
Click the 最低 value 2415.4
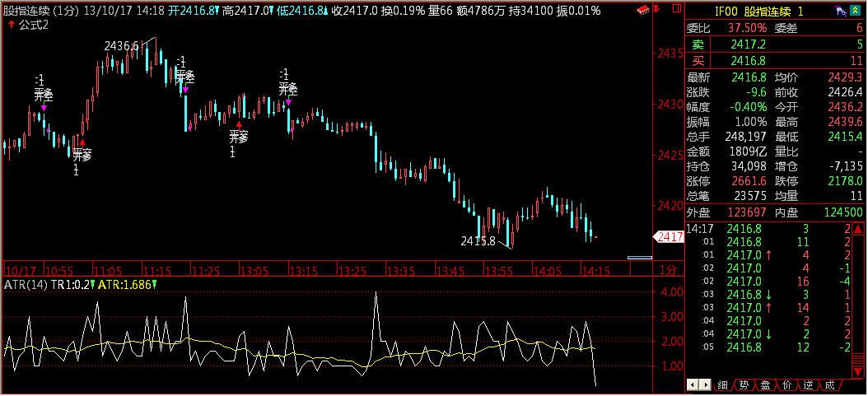pos(846,136)
